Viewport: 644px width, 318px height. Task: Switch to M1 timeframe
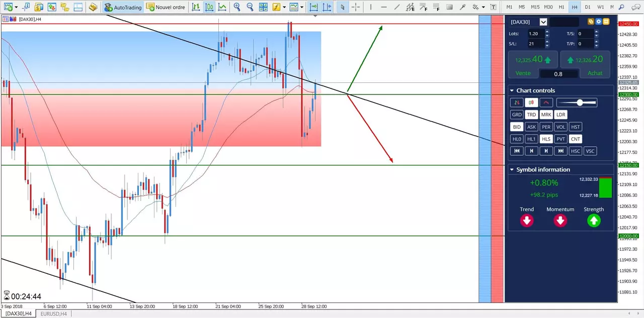[510, 7]
